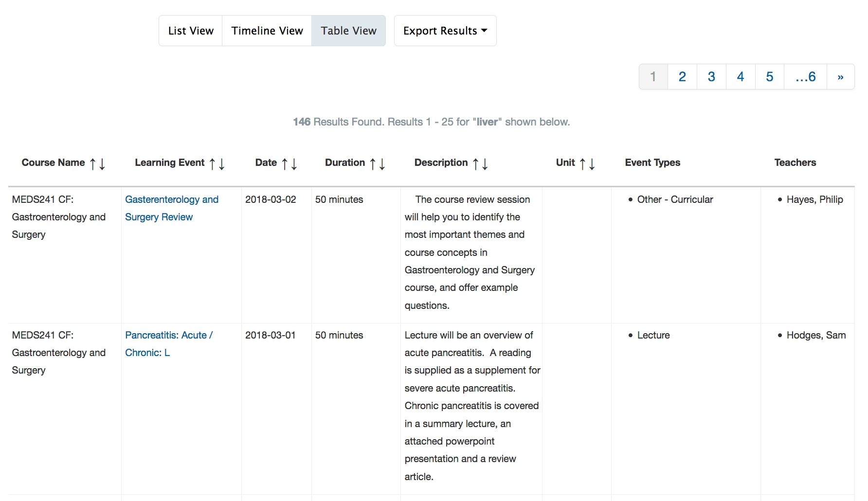The height and width of the screenshot is (501, 868).
Task: Switch to List View
Action: click(x=191, y=31)
